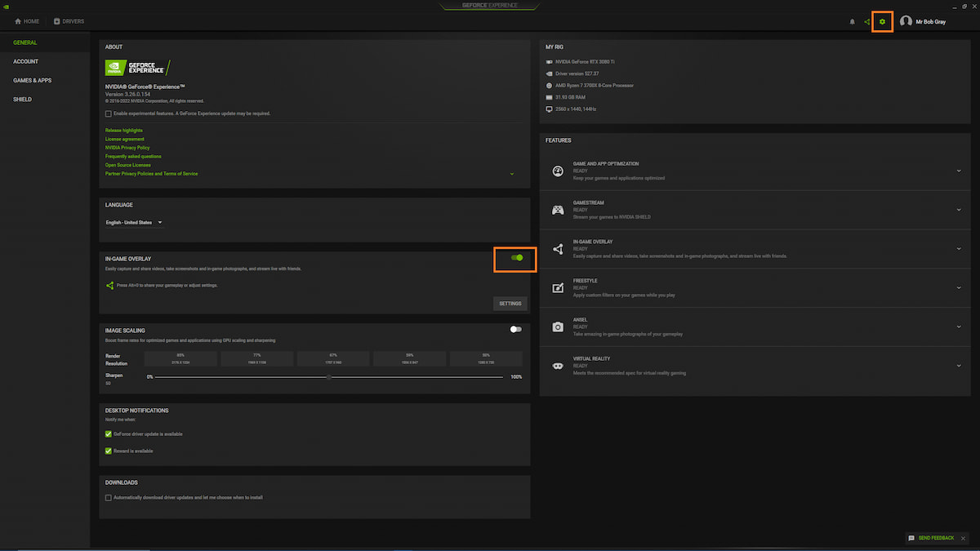
Task: Click the user profile avatar icon
Action: 906,21
